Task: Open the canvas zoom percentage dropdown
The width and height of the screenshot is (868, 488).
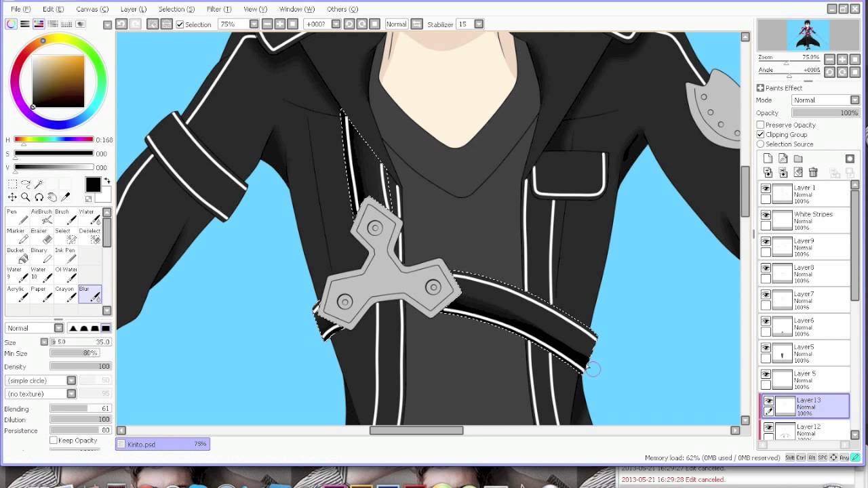Action: 254,24
